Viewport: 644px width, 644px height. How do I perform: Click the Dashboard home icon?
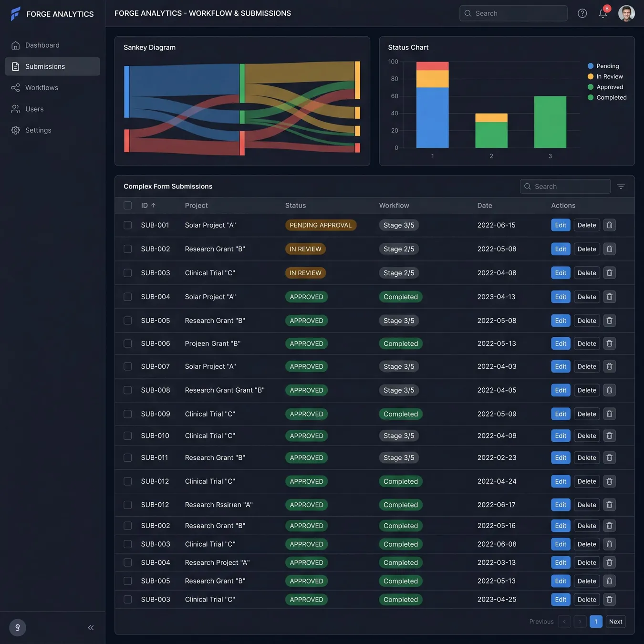tap(16, 45)
